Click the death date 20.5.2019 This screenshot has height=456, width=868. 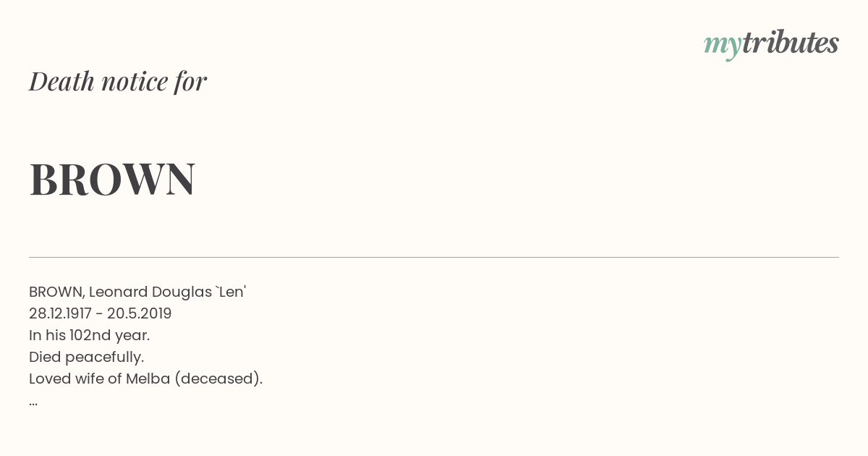tap(140, 313)
